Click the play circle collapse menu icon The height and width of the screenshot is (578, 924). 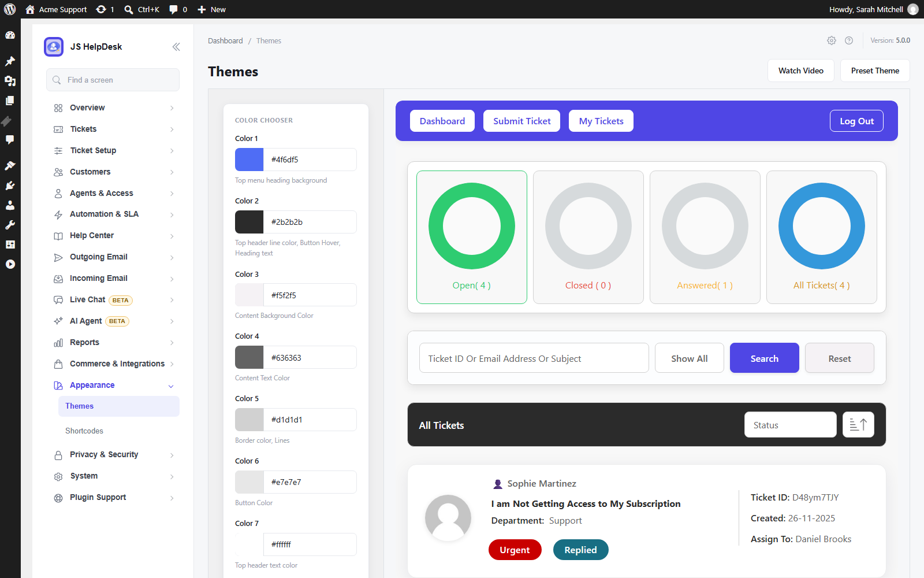(10, 264)
